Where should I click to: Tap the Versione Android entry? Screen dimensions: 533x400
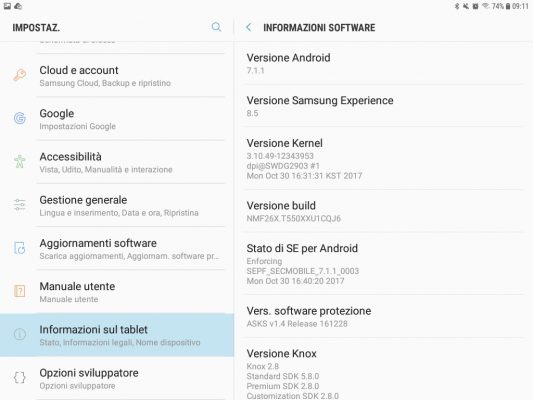[383, 64]
